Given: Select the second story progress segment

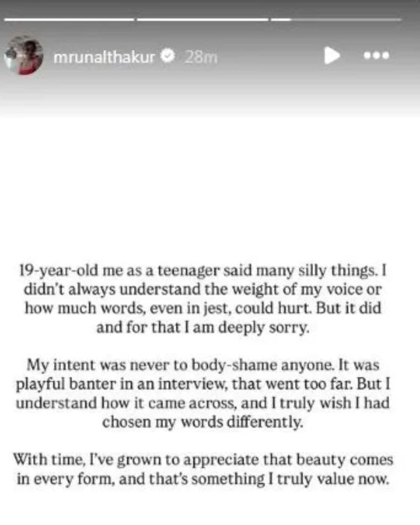Looking at the screenshot, I should point(203,20).
